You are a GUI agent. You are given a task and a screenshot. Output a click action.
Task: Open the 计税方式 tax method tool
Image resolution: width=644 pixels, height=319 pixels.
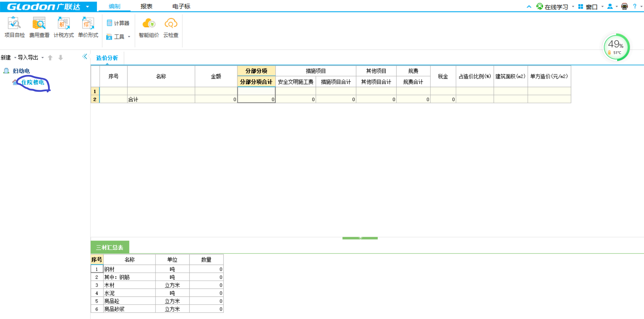click(x=64, y=28)
